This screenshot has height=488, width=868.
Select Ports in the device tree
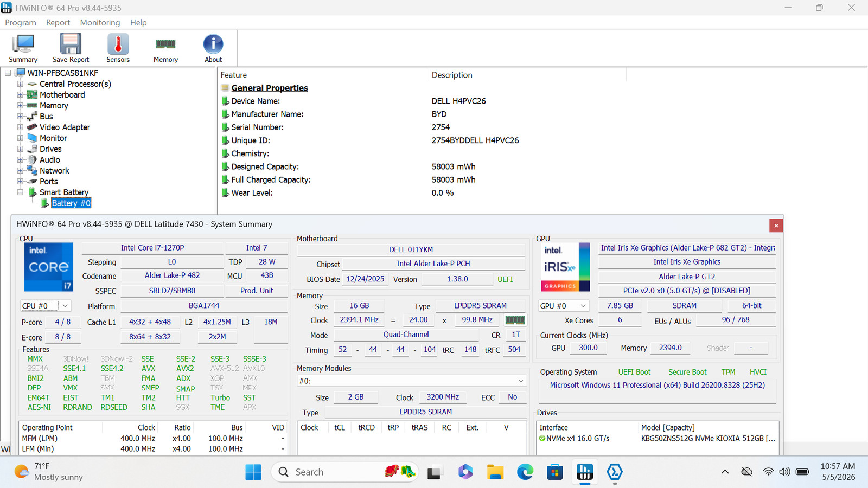pos(49,182)
